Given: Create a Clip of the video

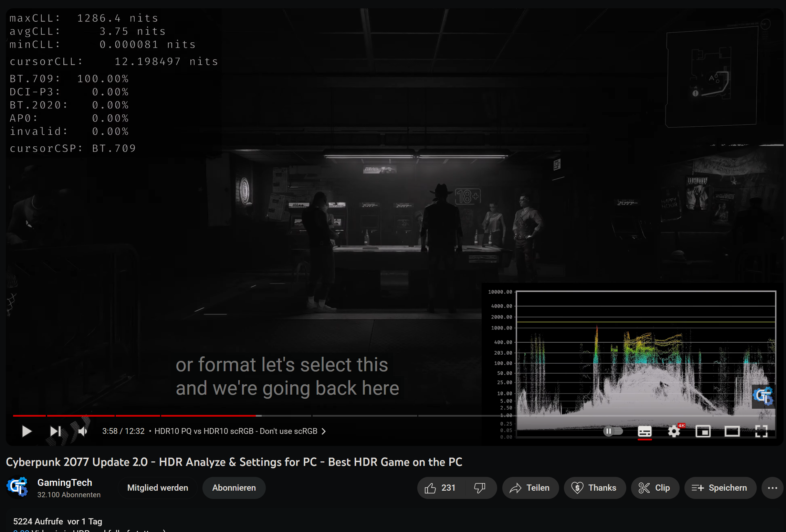Looking at the screenshot, I should (x=655, y=488).
